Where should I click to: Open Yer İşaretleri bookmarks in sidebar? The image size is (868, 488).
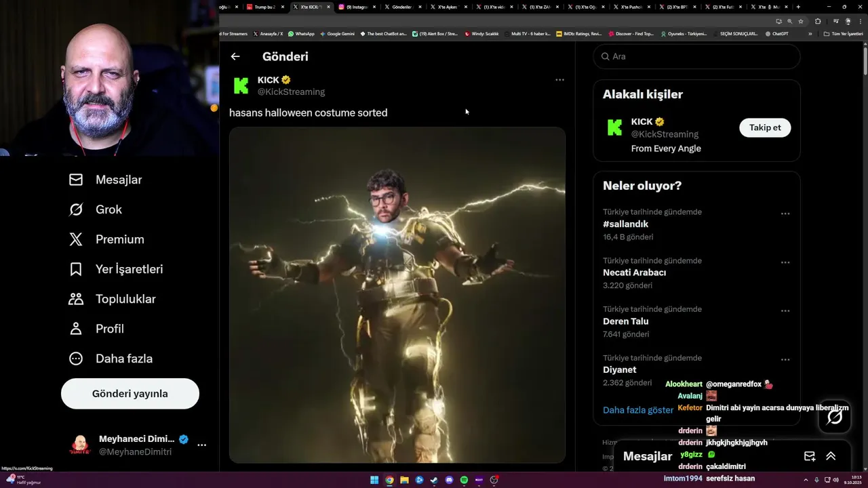pos(116,269)
